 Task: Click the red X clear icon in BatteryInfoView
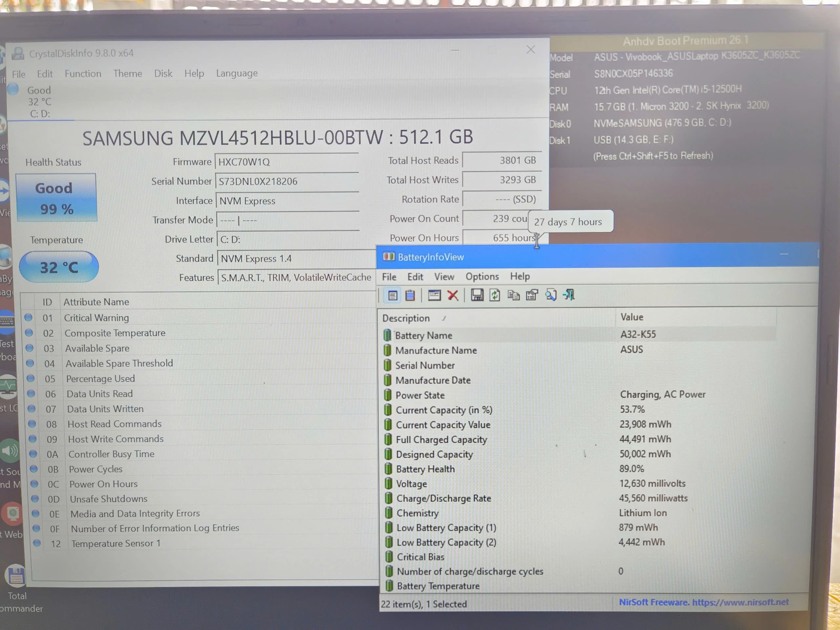453,295
